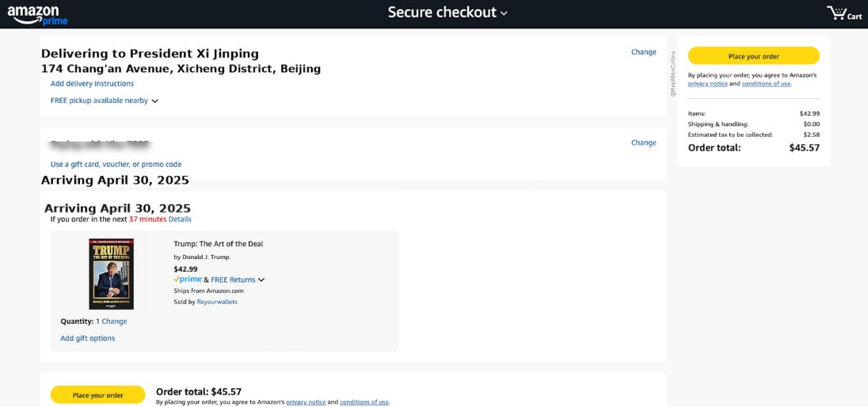Select the Items $42.99 value in sidebar
The height and width of the screenshot is (407, 868).
810,113
